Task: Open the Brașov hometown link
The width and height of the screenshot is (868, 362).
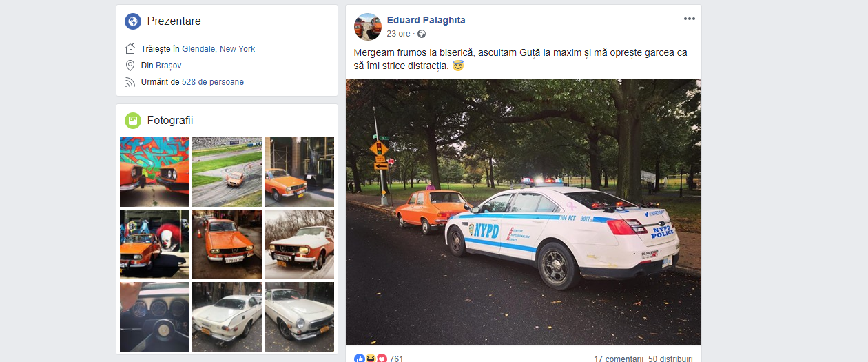Action: tap(169, 66)
